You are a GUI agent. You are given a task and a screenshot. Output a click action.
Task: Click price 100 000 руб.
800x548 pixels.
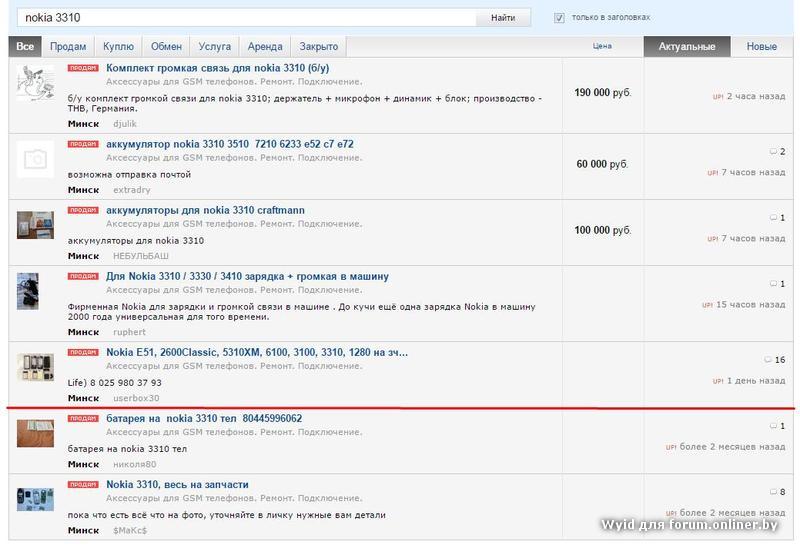coord(603,230)
